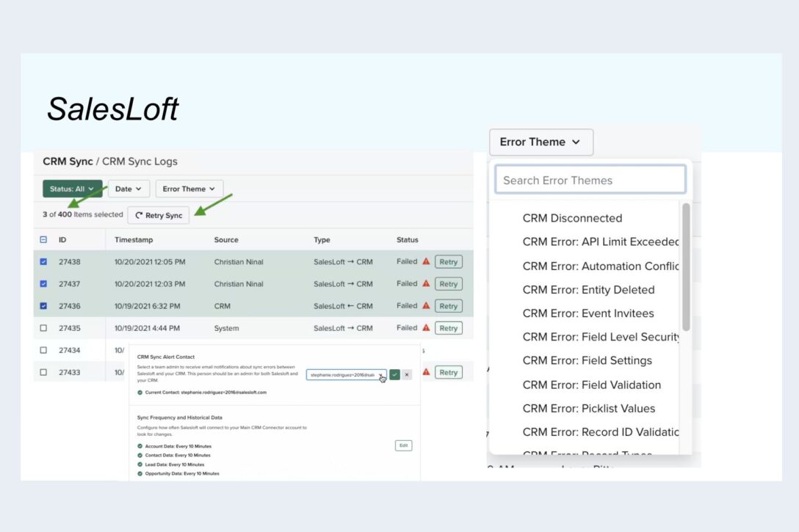Click the Timestamp column header

click(134, 240)
